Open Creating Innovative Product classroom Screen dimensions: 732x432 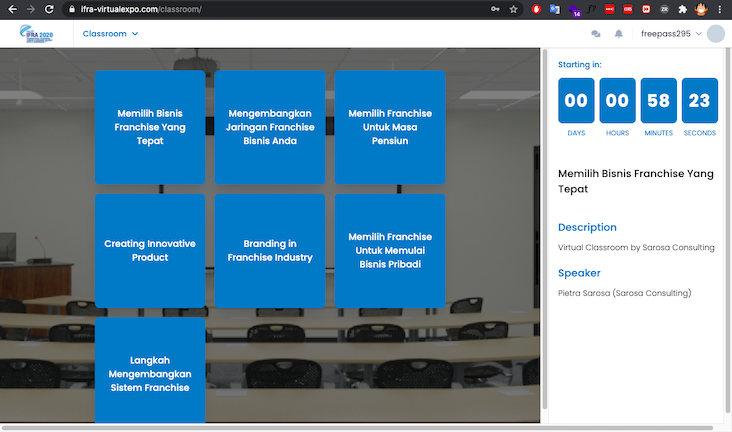pyautogui.click(x=150, y=251)
